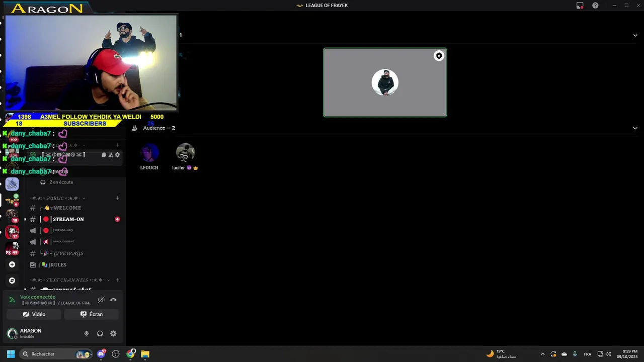Viewport: 644px width, 362px height.
Task: Open the server icon with 6 badge
Action: pos(12,200)
